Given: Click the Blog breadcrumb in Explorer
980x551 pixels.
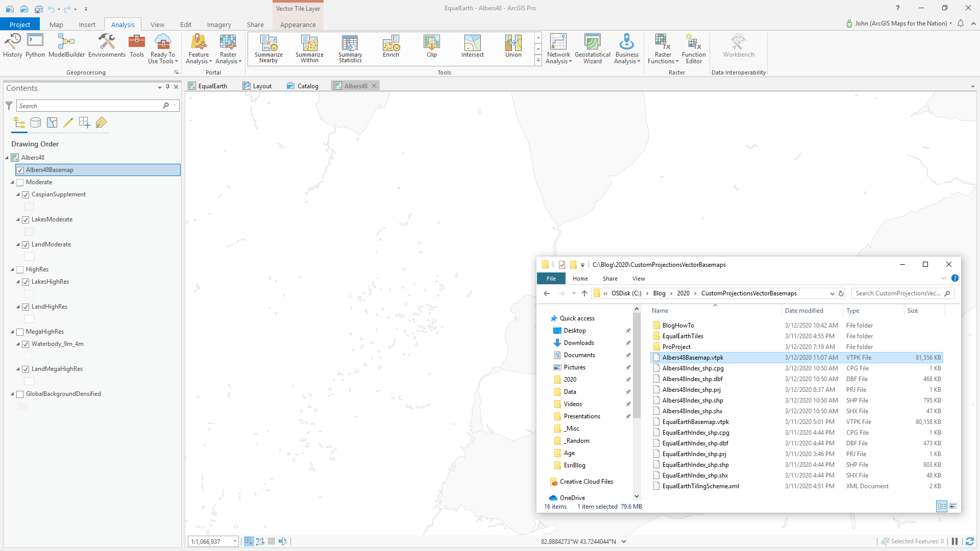Looking at the screenshot, I should (x=659, y=293).
